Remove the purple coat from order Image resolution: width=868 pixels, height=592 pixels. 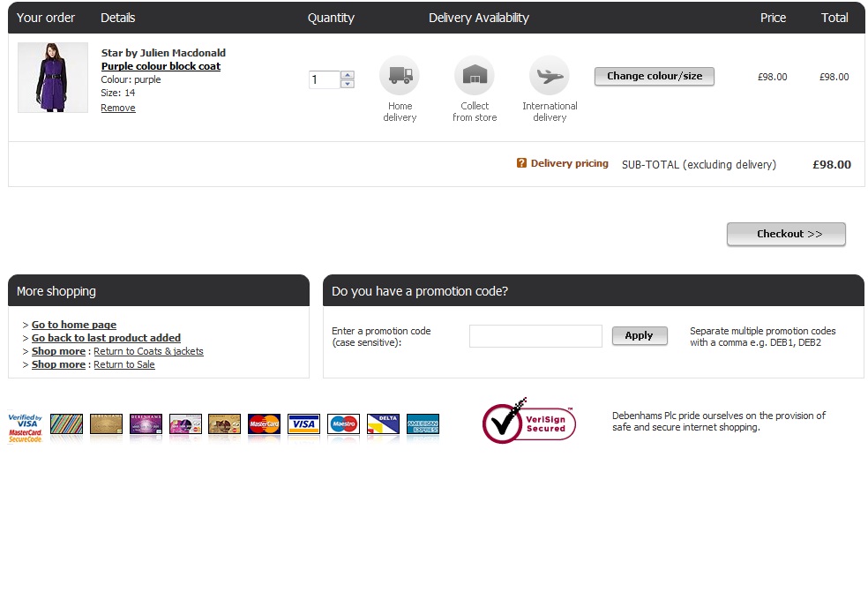(x=118, y=108)
